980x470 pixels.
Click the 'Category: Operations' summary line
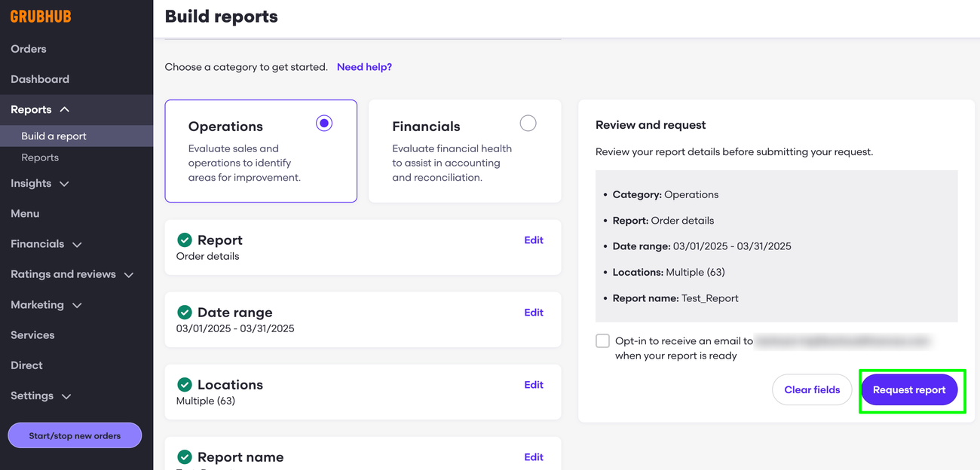coord(666,194)
